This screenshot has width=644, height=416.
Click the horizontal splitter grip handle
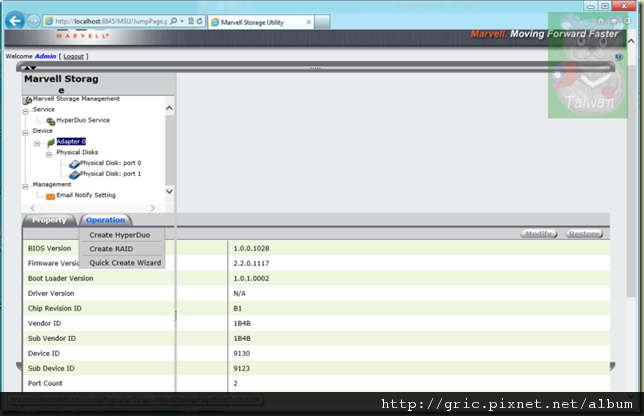tap(315, 68)
